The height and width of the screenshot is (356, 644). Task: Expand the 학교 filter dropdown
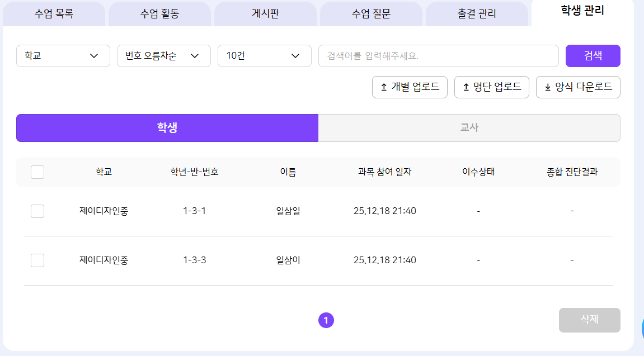pyautogui.click(x=63, y=56)
